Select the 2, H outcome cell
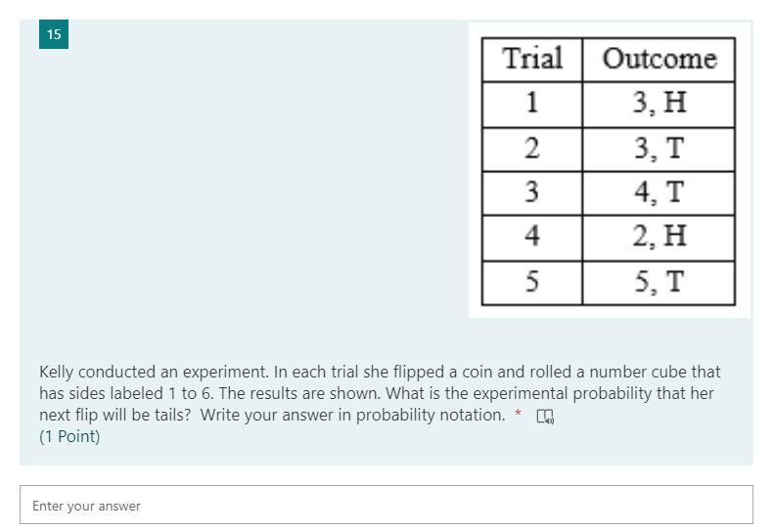 (659, 237)
